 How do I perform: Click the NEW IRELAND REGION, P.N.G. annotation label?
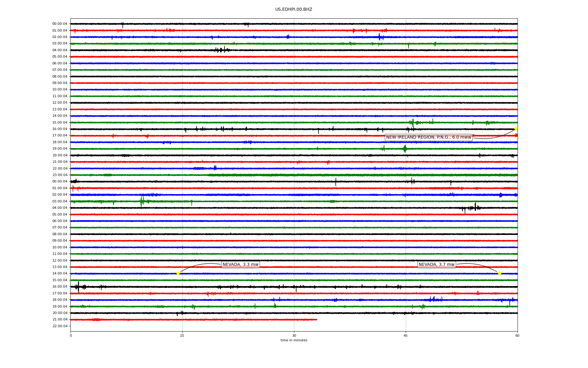428,137
